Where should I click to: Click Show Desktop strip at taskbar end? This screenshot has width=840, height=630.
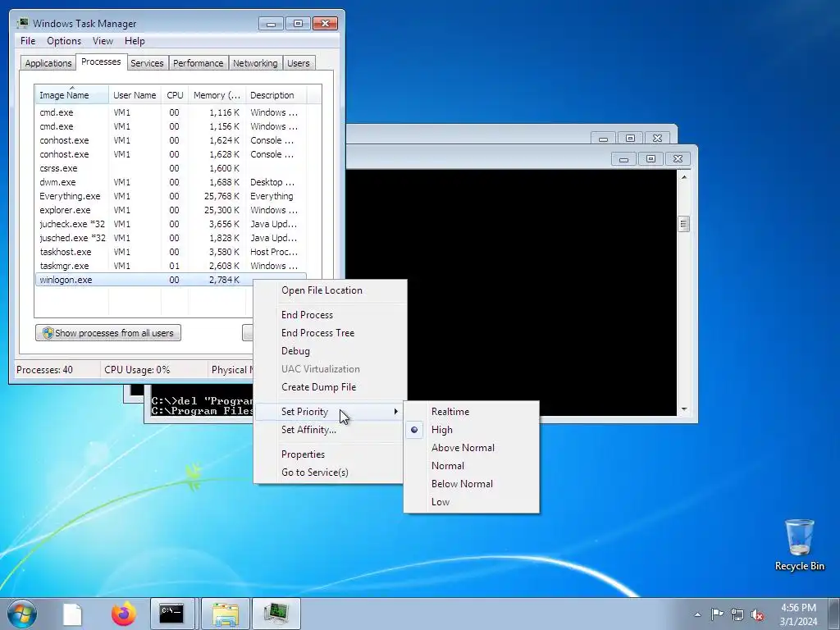click(835, 614)
